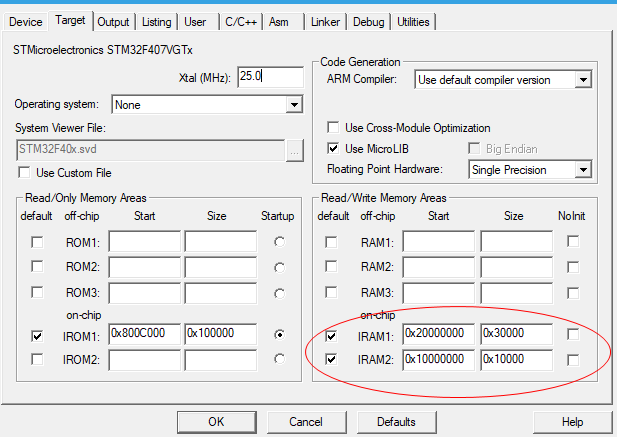
Task: Click the System Viewer File browse button
Action: tap(294, 150)
